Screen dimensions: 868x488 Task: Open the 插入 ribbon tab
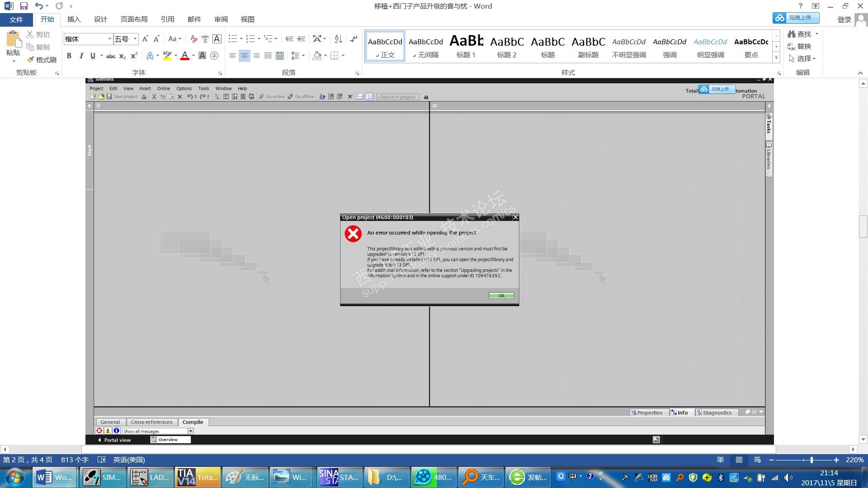74,19
